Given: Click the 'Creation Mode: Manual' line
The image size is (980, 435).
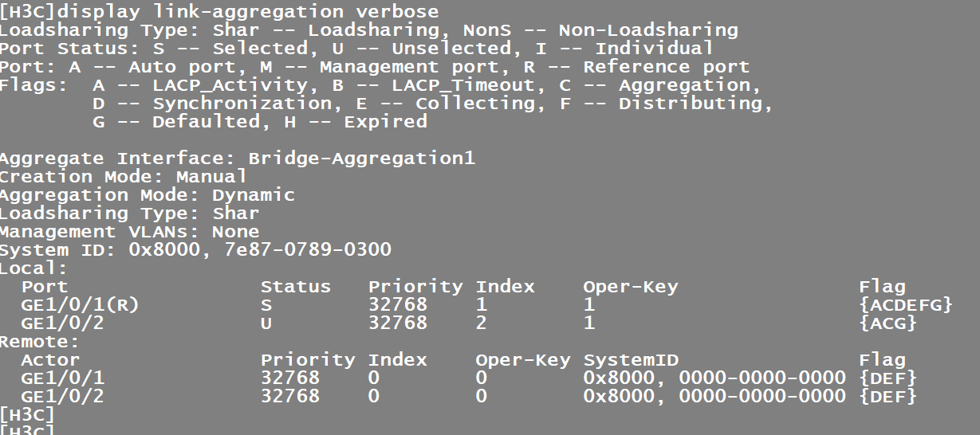Looking at the screenshot, I should (x=123, y=177).
